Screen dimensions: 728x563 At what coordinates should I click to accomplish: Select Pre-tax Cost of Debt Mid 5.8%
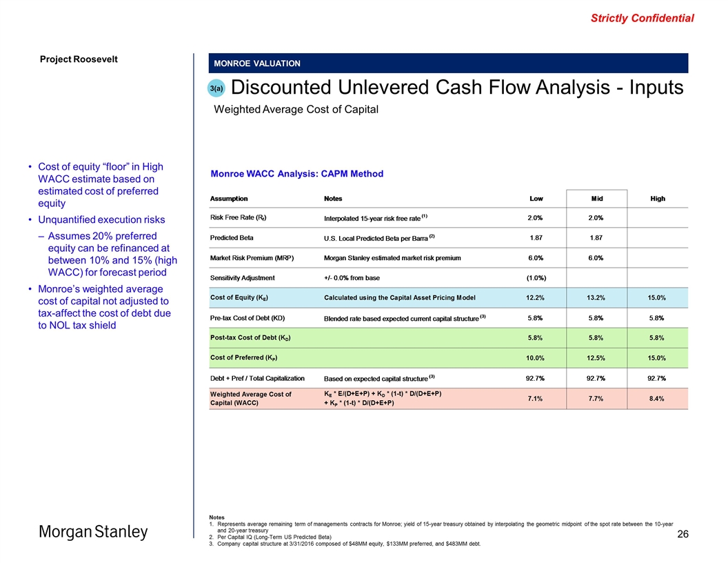596,318
